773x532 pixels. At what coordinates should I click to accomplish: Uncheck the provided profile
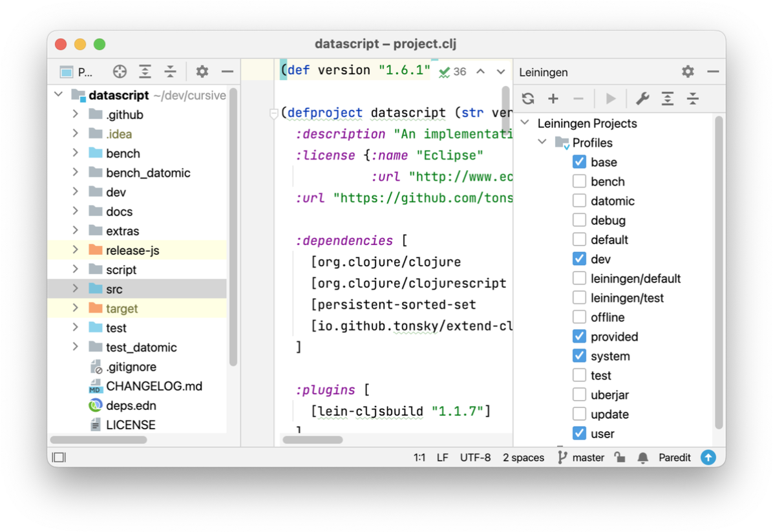(x=579, y=337)
